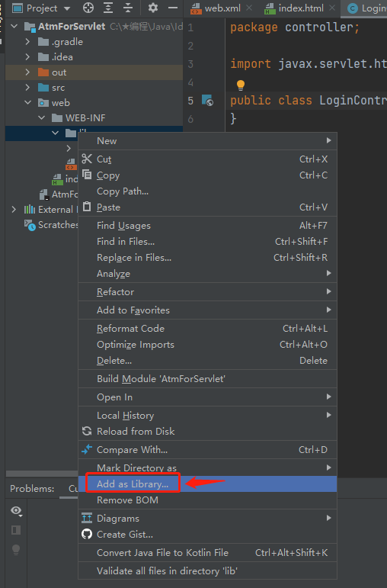Open the Project panel settings gear

click(153, 8)
